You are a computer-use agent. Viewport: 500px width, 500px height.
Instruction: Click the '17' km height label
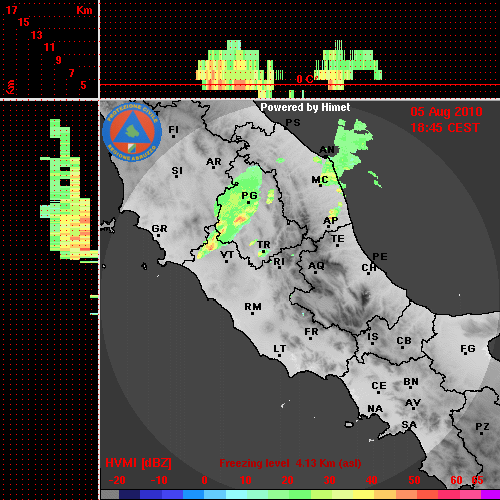(x=11, y=10)
